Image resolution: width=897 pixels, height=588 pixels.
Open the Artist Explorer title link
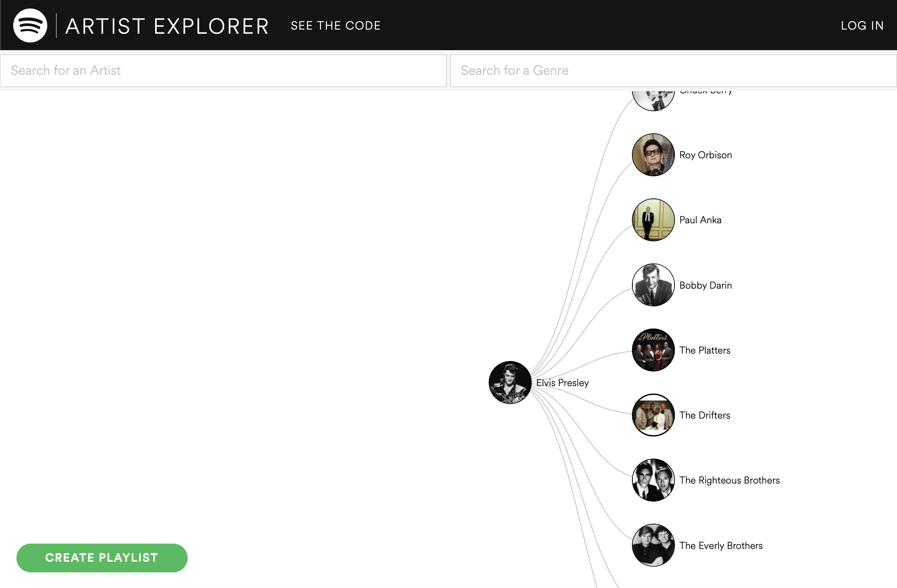[x=167, y=26]
